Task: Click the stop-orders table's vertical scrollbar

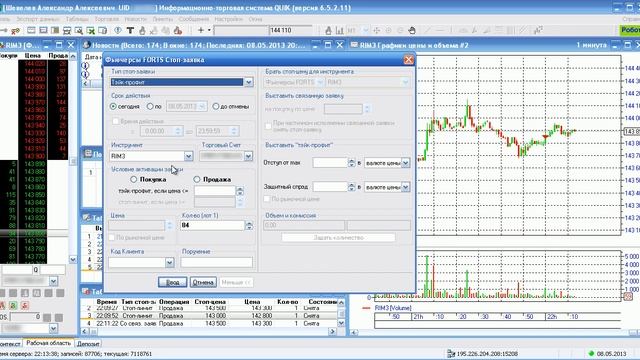Action: pos(341,313)
